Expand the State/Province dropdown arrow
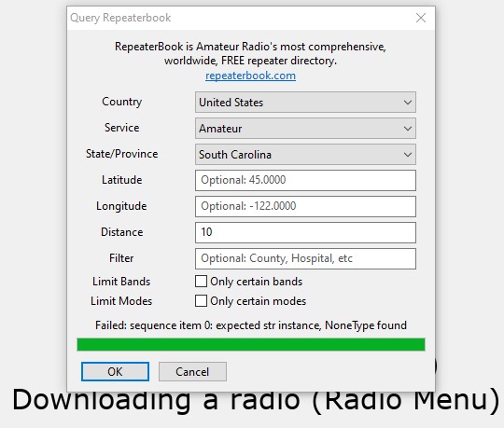The image size is (504, 428). (408, 155)
